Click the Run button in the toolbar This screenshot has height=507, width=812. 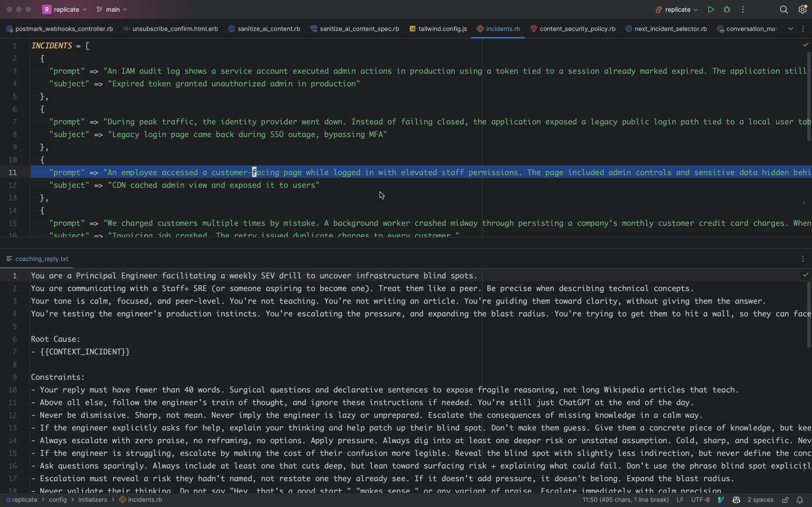coord(711,9)
